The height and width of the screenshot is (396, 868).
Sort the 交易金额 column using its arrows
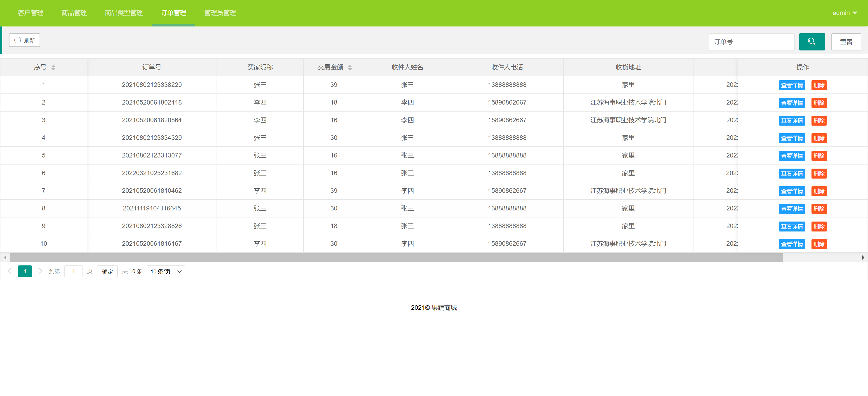click(350, 67)
